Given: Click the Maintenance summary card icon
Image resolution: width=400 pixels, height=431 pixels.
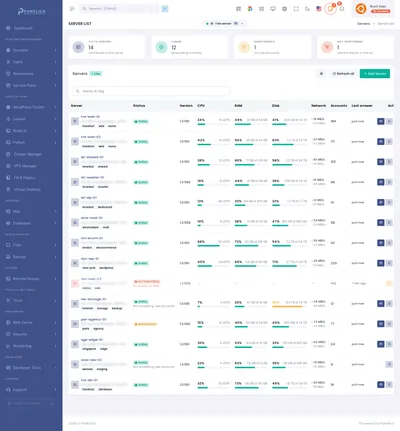Looking at the screenshot, I should (244, 47).
